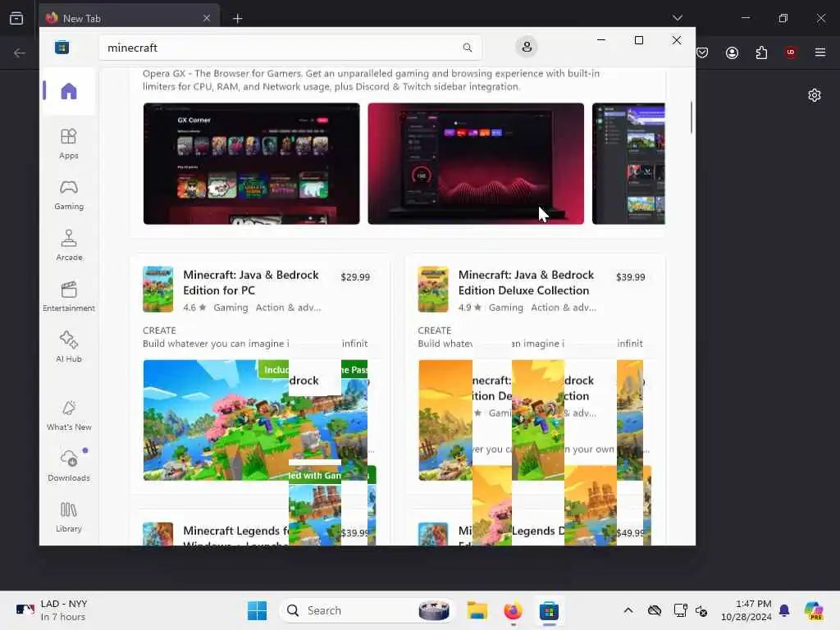Click the taskbar Search box
This screenshot has width=840, height=630.
coord(367,610)
